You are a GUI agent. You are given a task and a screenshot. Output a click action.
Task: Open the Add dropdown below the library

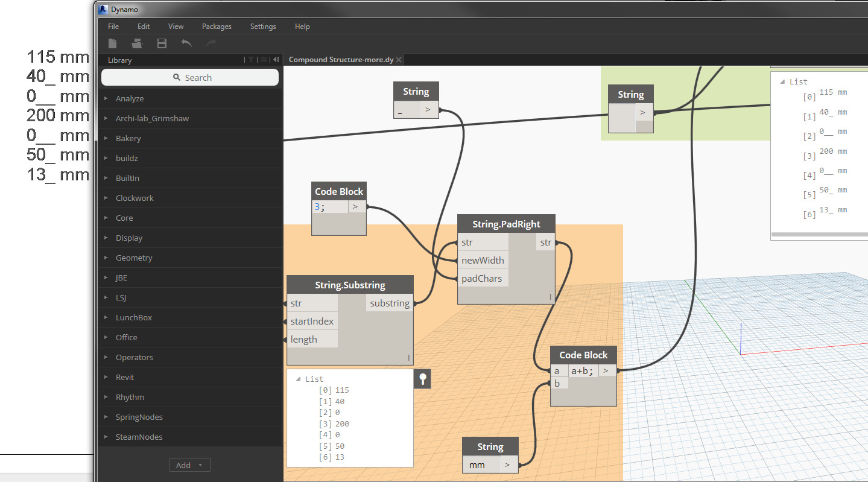(189, 465)
